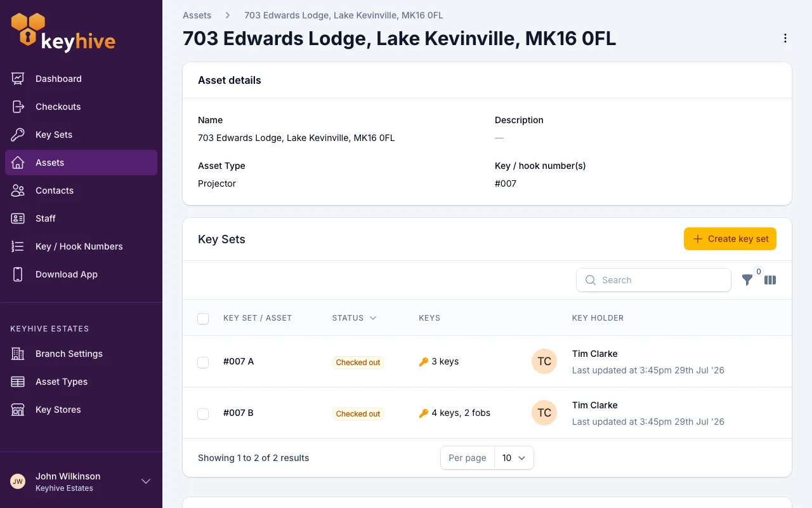Open the Per page 10 dropdown
This screenshot has width=812, height=508.
514,458
